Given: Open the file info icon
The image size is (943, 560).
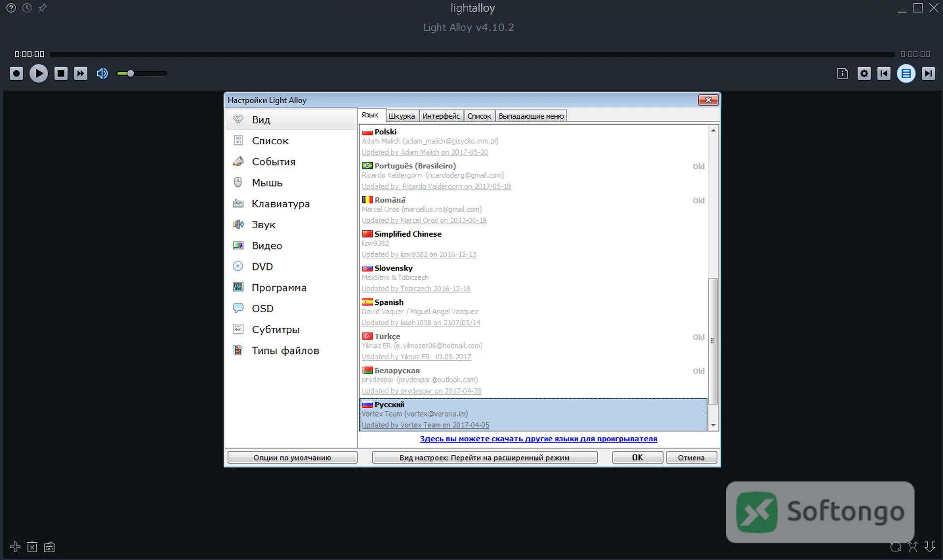Looking at the screenshot, I should 842,74.
